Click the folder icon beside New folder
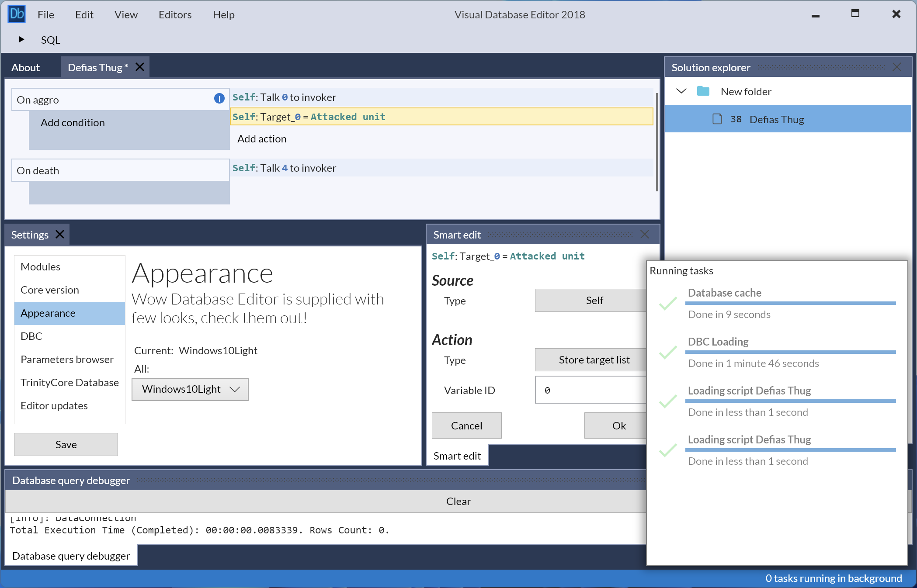Image resolution: width=917 pixels, height=588 pixels. tap(703, 91)
